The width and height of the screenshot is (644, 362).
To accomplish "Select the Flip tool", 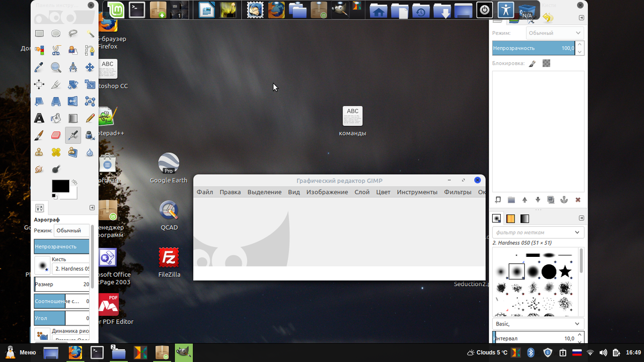I will click(x=73, y=101).
